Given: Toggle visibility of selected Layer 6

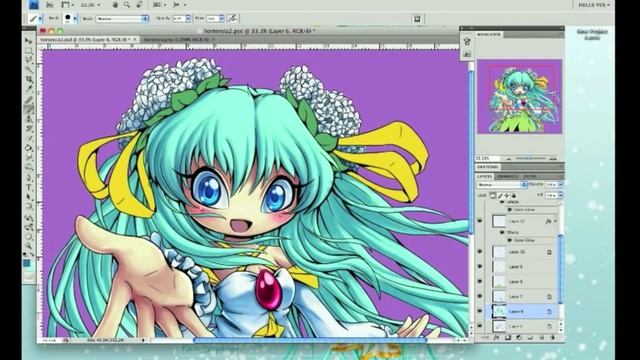Looking at the screenshot, I should pyautogui.click(x=480, y=311).
